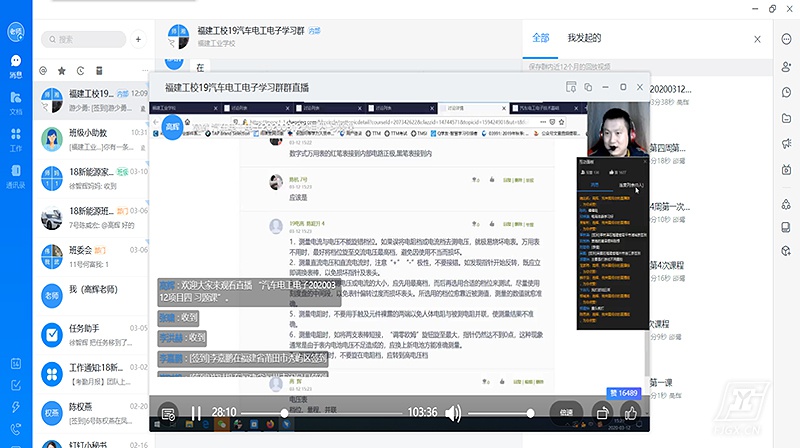800x448 pixels.
Task: Open the playback speed menu (倍速)
Action: pyautogui.click(x=565, y=412)
